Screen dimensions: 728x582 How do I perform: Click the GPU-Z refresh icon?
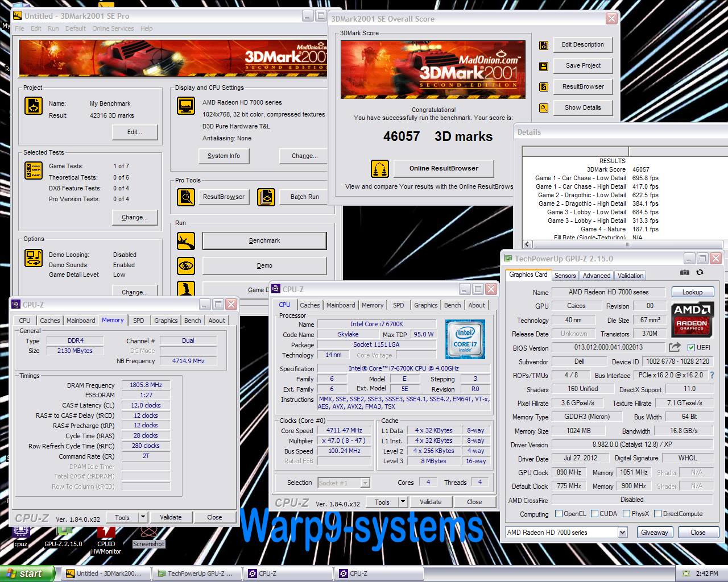click(700, 273)
